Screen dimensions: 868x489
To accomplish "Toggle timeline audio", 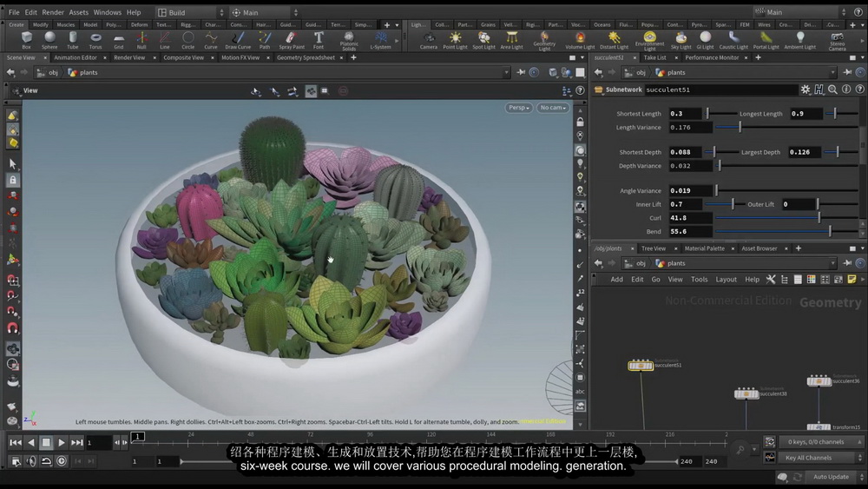I will point(31,460).
